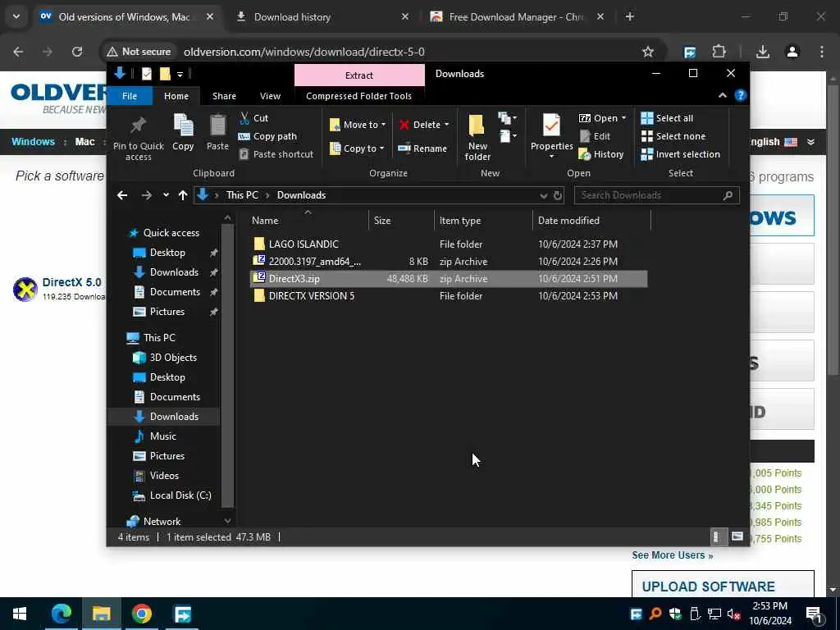Select the Extract contextual tab
Image resolution: width=840 pixels, height=630 pixels.
coord(359,75)
